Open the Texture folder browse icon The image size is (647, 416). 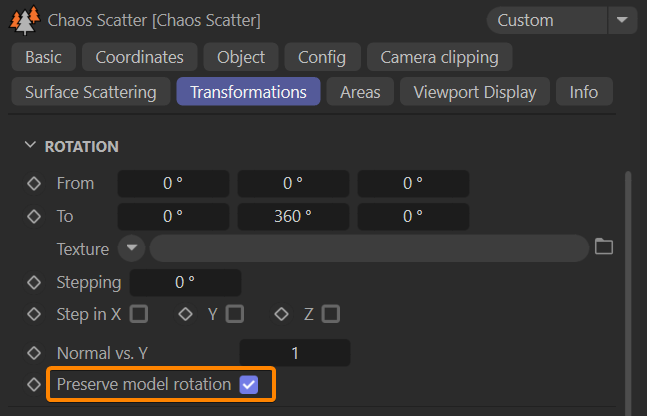coord(604,247)
